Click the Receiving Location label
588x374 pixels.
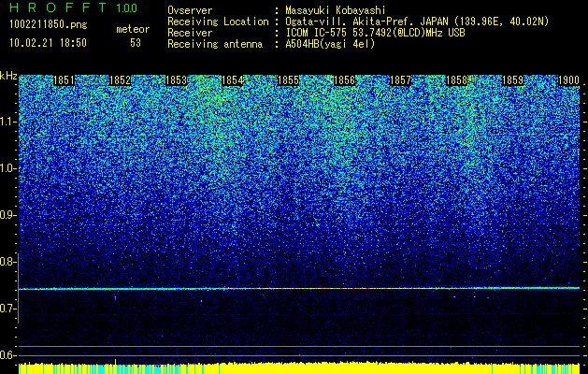coord(218,22)
